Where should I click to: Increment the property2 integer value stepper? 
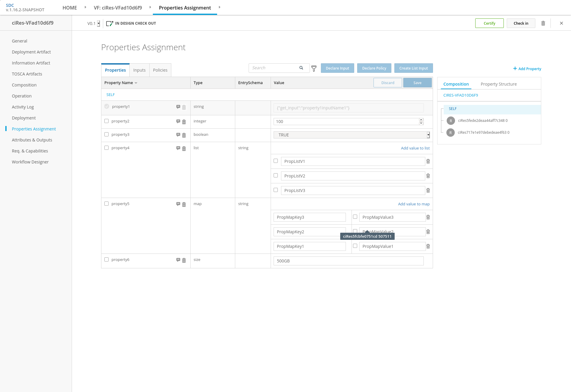(421, 120)
